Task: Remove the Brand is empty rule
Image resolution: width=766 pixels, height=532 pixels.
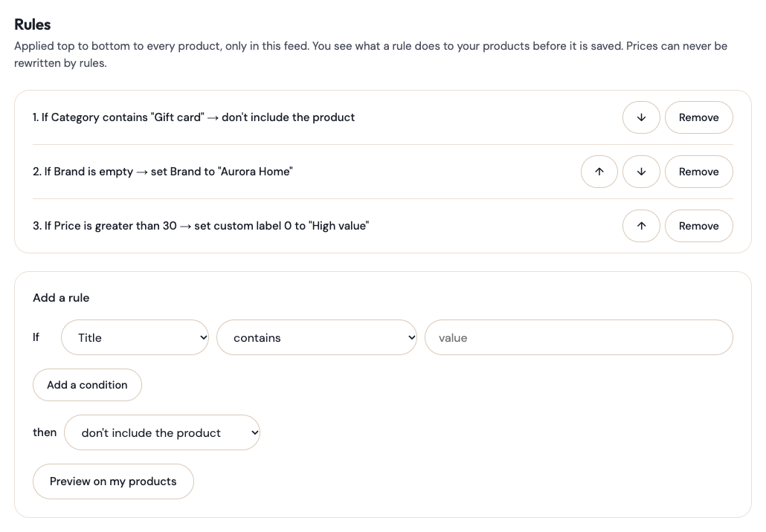Action: (698, 172)
